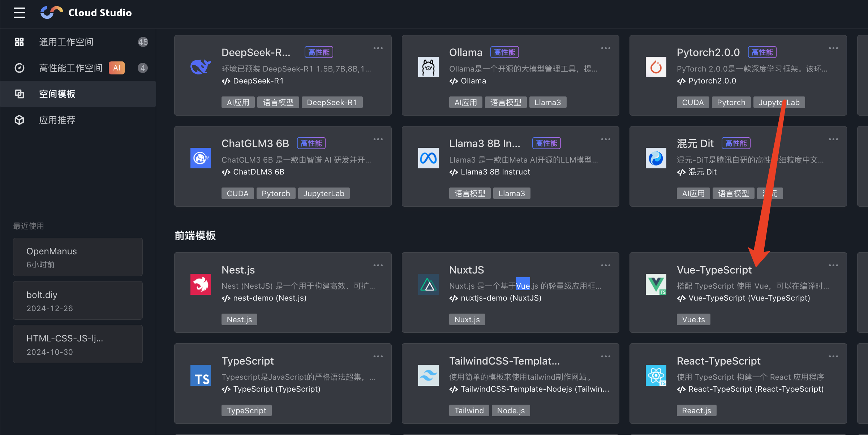Click the CUDA tag on Pytorch2.0.0 card

click(693, 102)
